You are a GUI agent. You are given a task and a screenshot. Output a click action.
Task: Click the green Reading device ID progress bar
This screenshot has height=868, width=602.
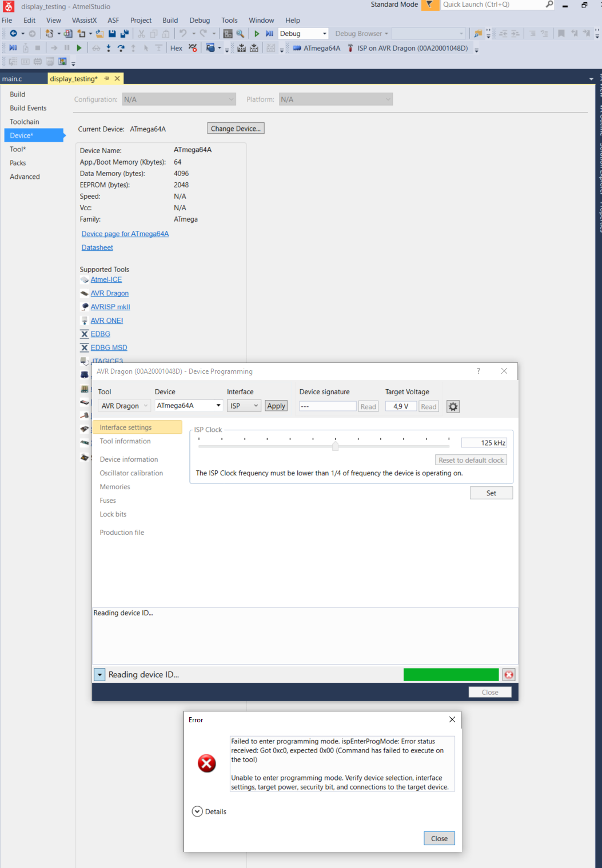[451, 675]
